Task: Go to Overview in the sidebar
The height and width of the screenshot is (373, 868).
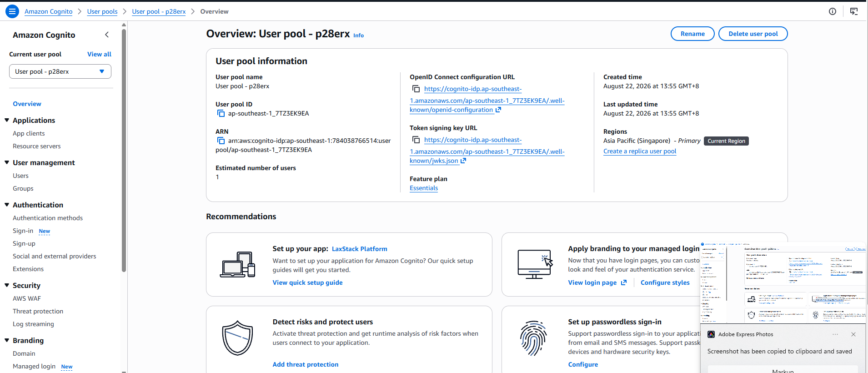Action: point(27,104)
